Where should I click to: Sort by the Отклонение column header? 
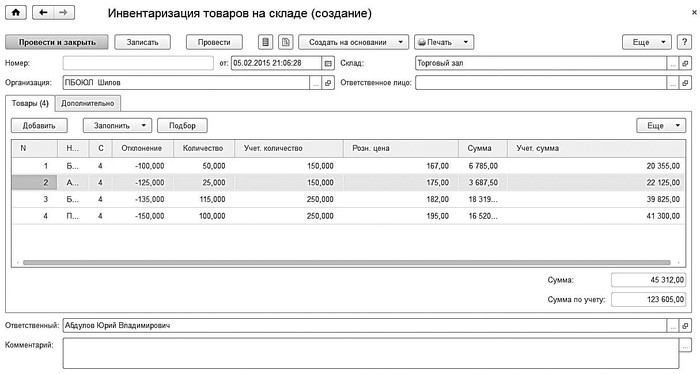pyautogui.click(x=142, y=148)
